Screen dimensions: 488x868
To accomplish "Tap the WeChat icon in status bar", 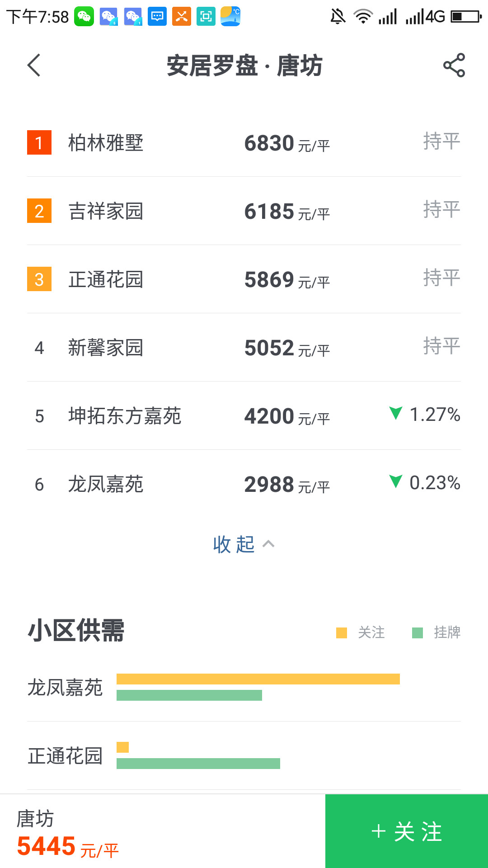I will coord(84,17).
